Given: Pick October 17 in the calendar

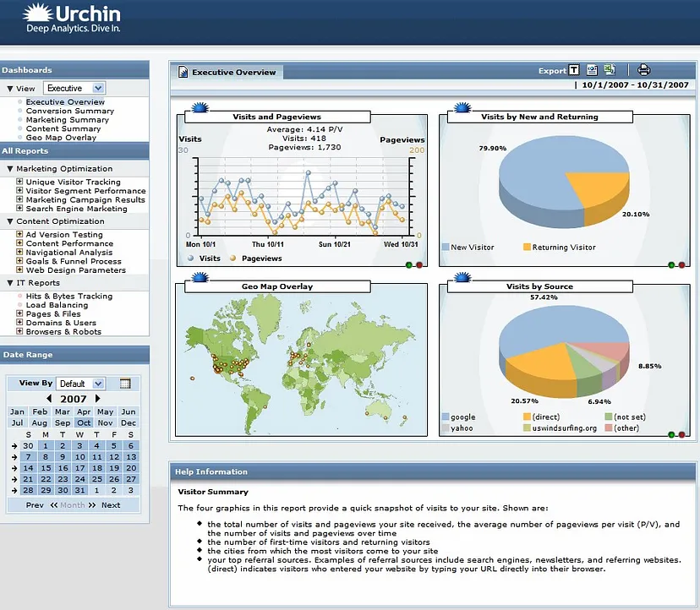Looking at the screenshot, I should coord(79,468).
